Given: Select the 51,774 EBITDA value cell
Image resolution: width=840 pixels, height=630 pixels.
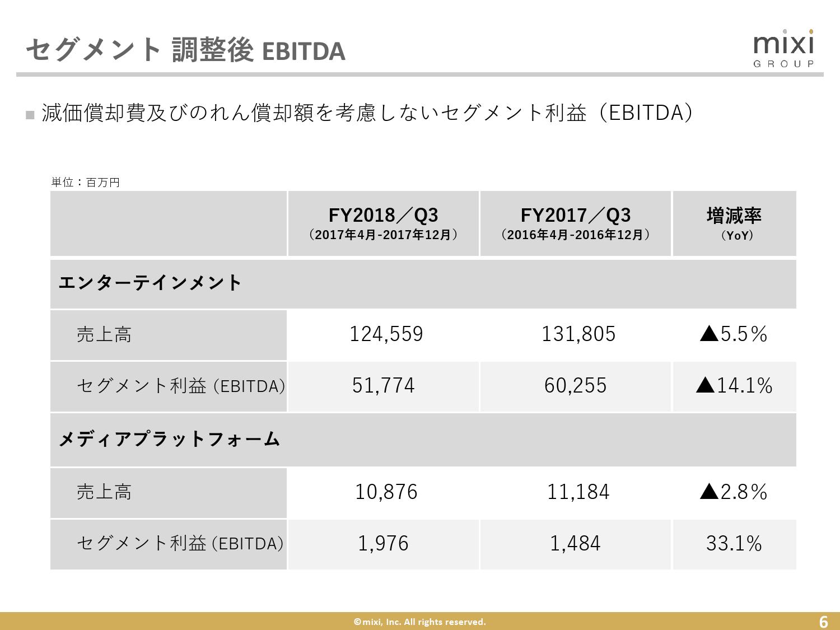Looking at the screenshot, I should [384, 386].
